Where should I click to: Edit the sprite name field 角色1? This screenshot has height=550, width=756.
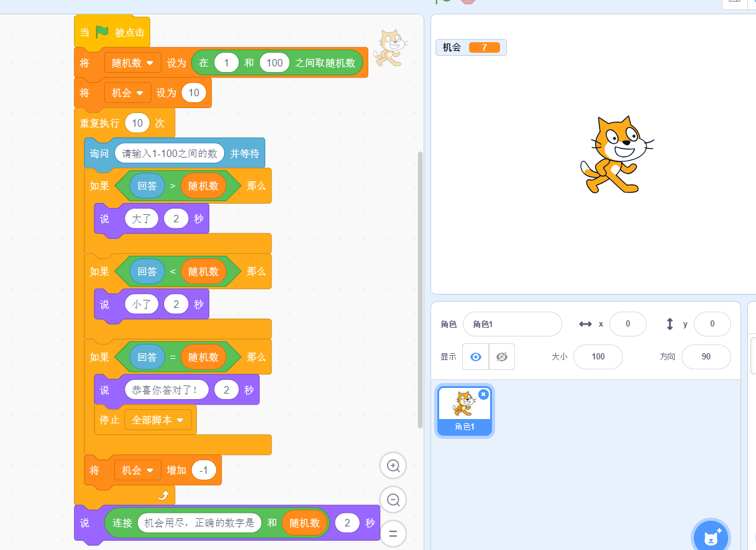(x=512, y=324)
